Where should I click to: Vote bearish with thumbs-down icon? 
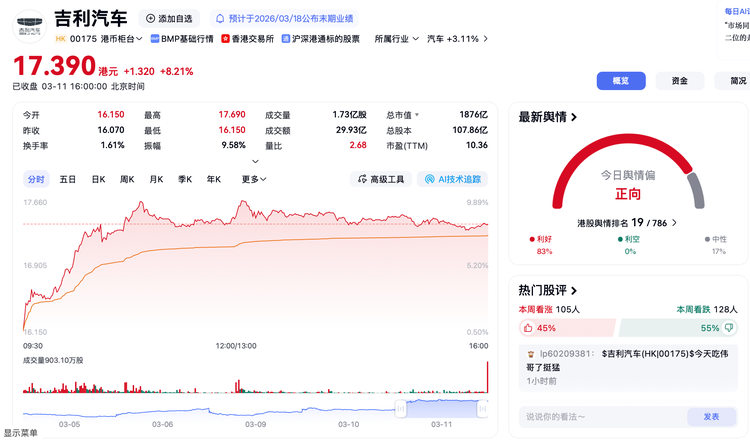click(729, 328)
